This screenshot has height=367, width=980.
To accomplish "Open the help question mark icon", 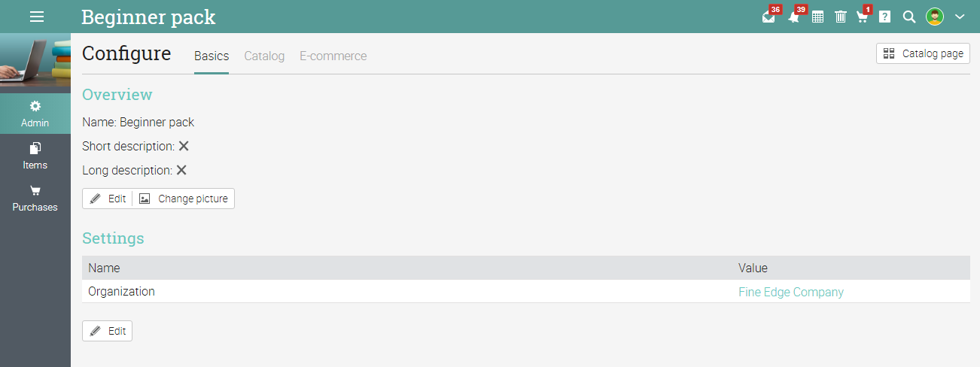I will point(885,17).
